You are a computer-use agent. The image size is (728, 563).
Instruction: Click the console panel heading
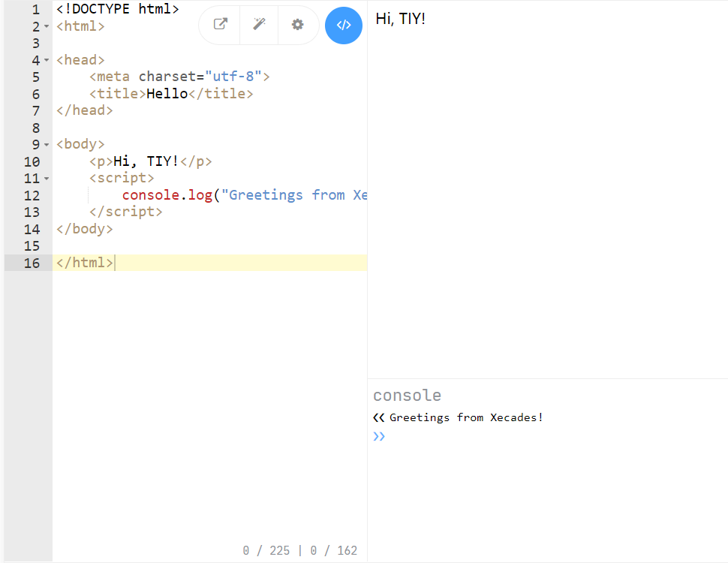click(408, 396)
